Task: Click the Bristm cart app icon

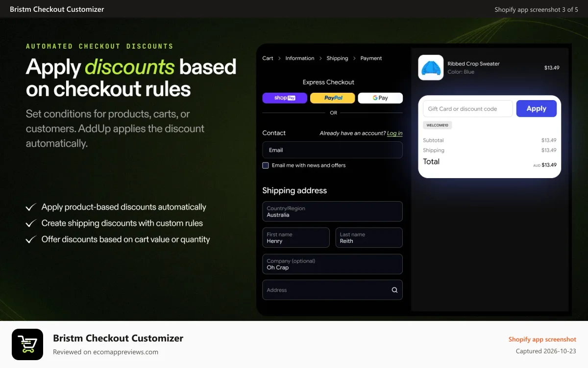Action: [x=27, y=344]
